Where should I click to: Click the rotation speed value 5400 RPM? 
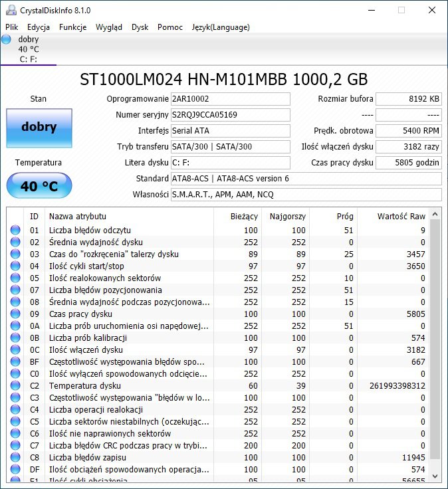pos(408,131)
